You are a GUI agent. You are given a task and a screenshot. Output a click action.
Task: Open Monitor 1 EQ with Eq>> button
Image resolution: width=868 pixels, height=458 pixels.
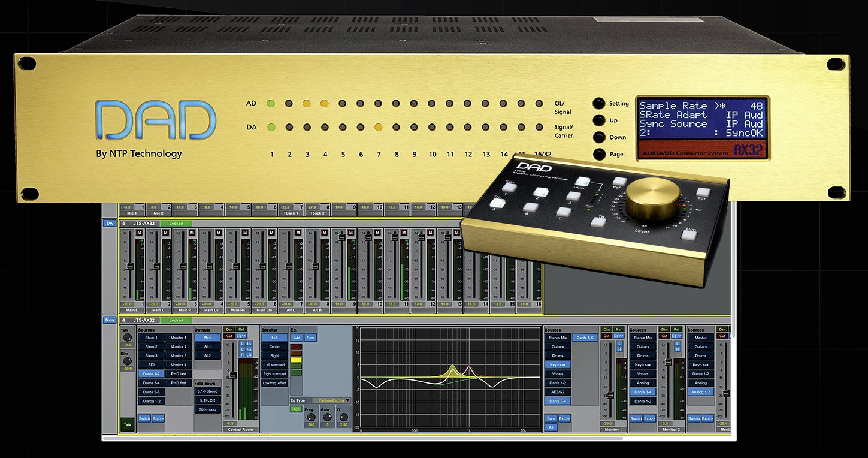[619, 336]
